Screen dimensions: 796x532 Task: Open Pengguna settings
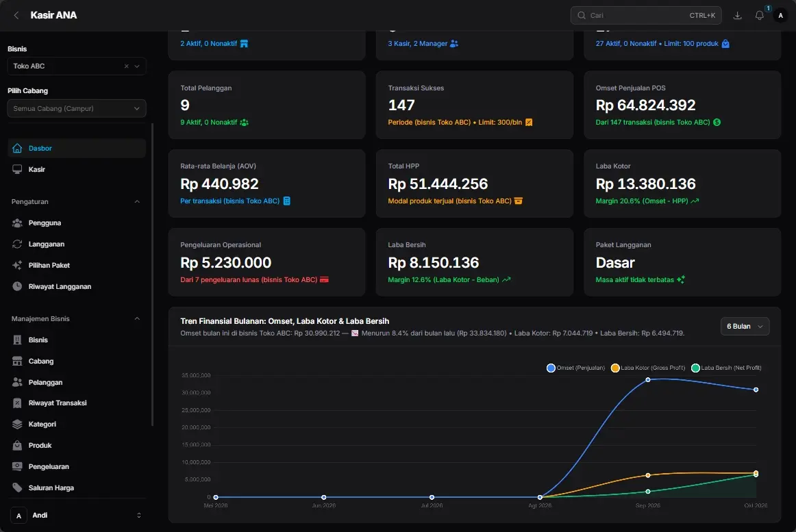pos(77,223)
